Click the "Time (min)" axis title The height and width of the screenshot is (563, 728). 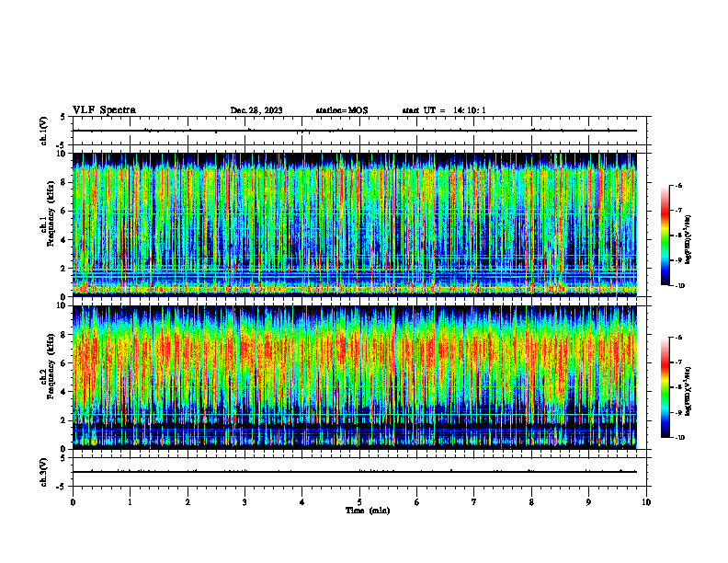(x=368, y=511)
